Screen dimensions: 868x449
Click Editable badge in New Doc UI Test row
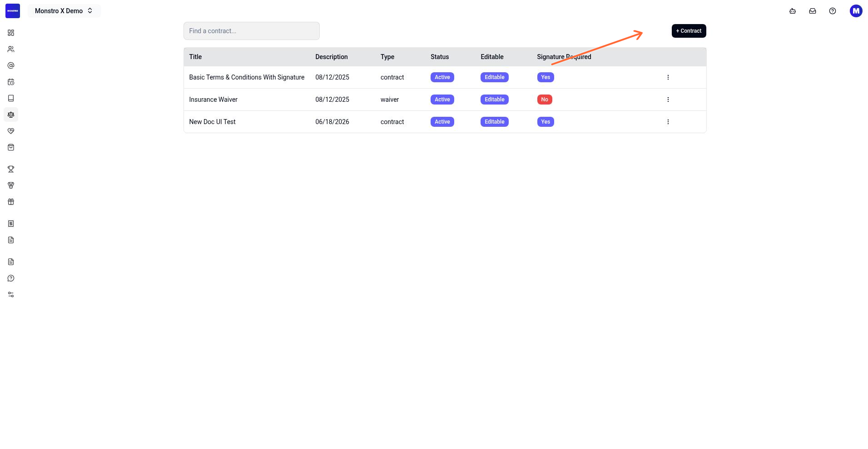point(495,122)
